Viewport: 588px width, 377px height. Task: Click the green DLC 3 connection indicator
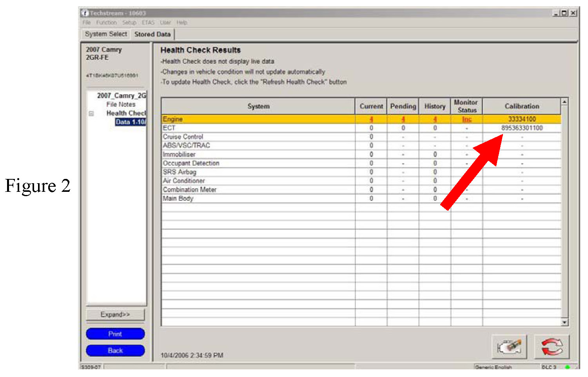[x=567, y=367]
